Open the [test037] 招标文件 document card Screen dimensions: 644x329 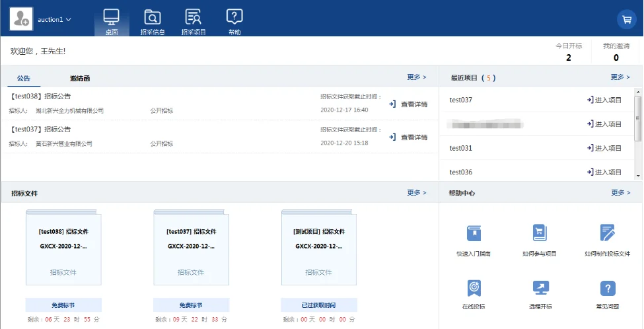[191, 247]
